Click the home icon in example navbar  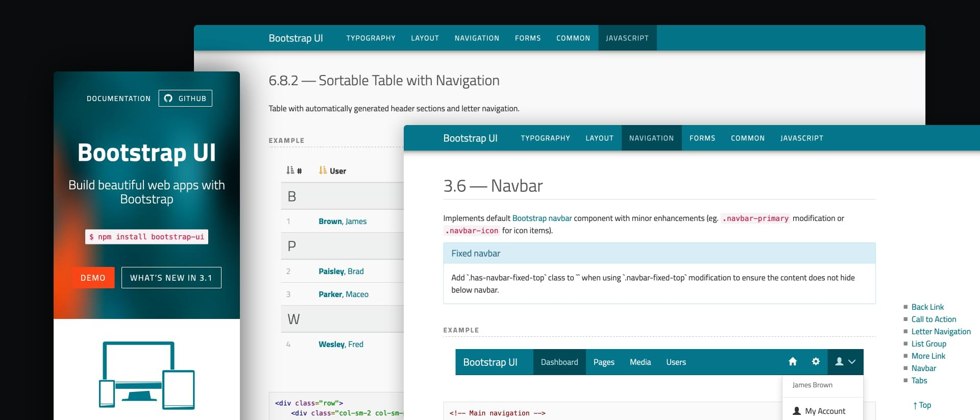click(x=793, y=362)
